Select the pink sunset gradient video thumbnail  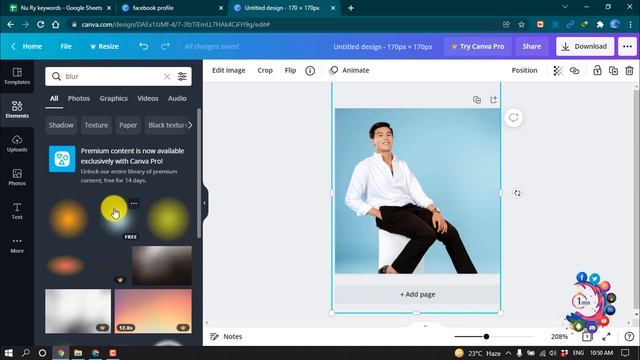pos(153,311)
